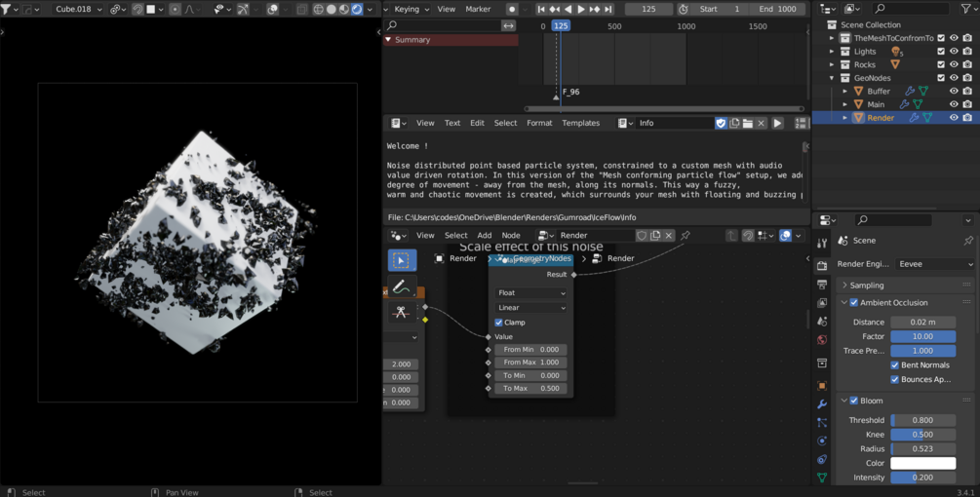Disable Bloom checkbox
The image size is (980, 497).
click(x=854, y=401)
